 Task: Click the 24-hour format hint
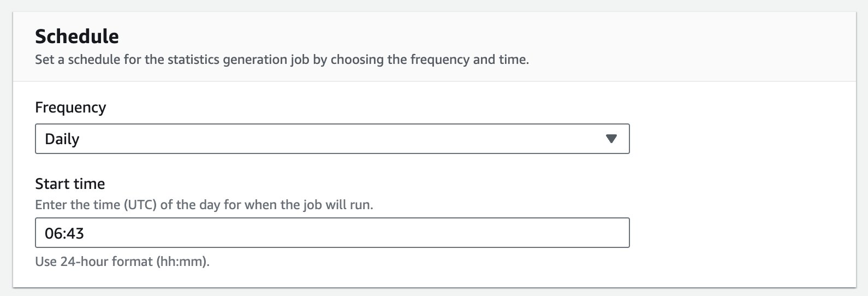pos(122,262)
